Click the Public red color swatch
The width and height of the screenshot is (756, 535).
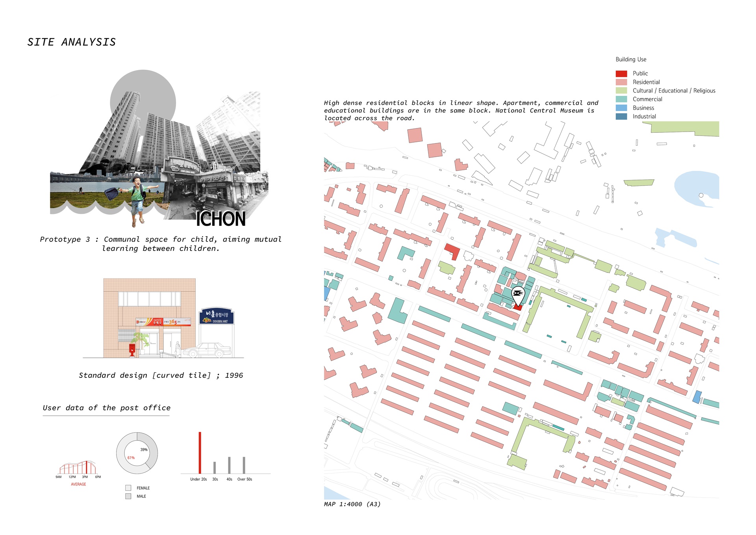(621, 74)
